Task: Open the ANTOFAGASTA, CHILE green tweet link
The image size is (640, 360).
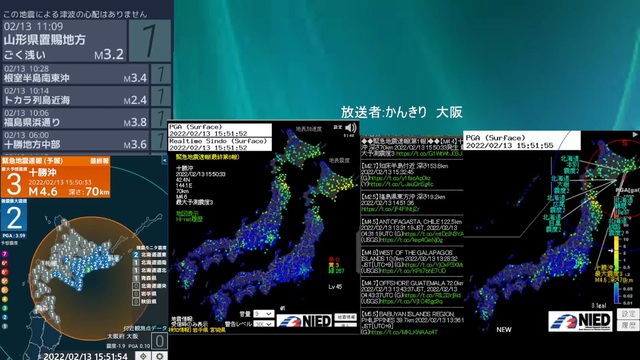Action: point(434,234)
